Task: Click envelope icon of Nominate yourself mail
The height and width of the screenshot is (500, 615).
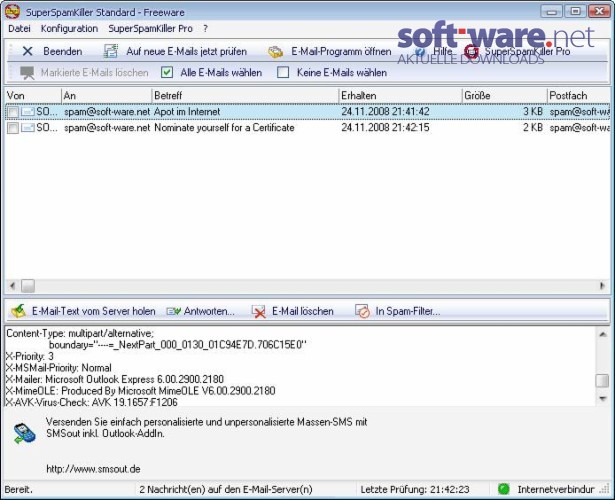Action: 27,127
